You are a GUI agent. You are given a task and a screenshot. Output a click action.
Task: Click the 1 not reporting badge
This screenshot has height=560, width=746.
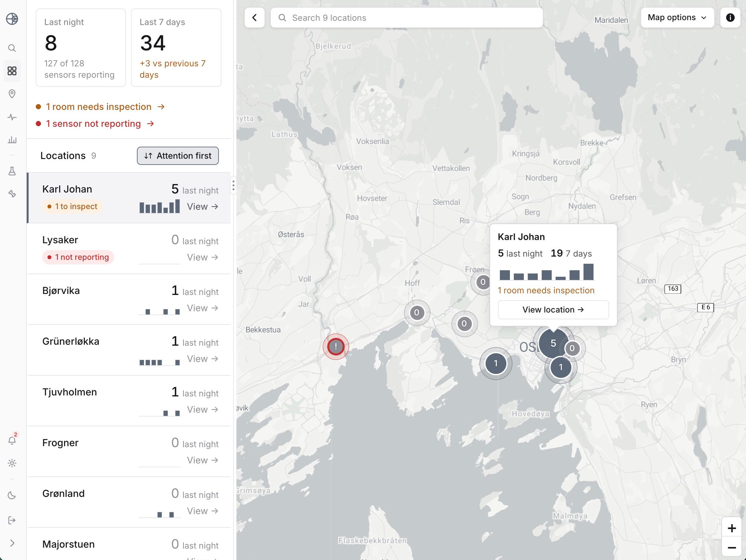point(78,257)
